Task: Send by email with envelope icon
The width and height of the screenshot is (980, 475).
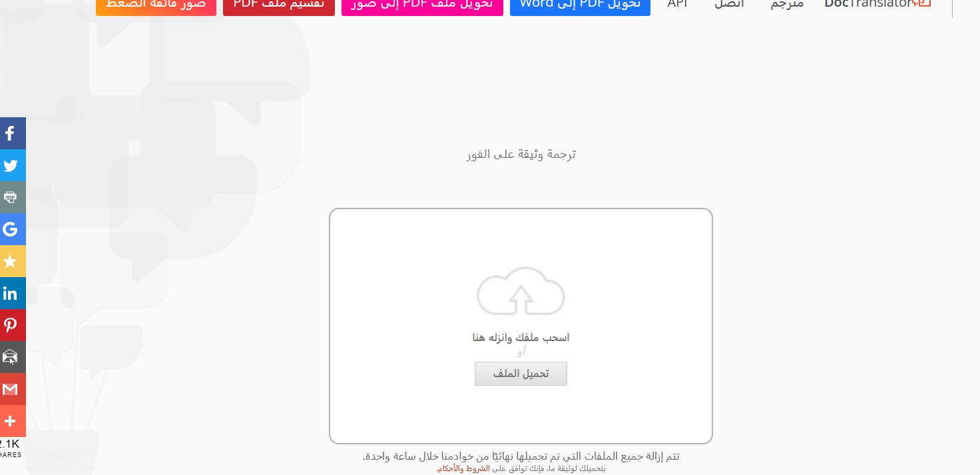Action: (x=13, y=357)
